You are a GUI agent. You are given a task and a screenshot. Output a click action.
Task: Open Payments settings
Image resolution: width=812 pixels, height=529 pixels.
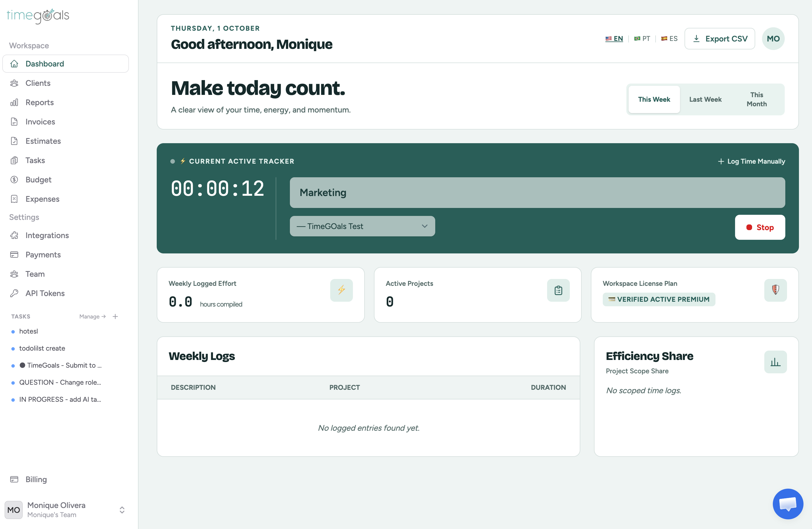click(x=66, y=255)
